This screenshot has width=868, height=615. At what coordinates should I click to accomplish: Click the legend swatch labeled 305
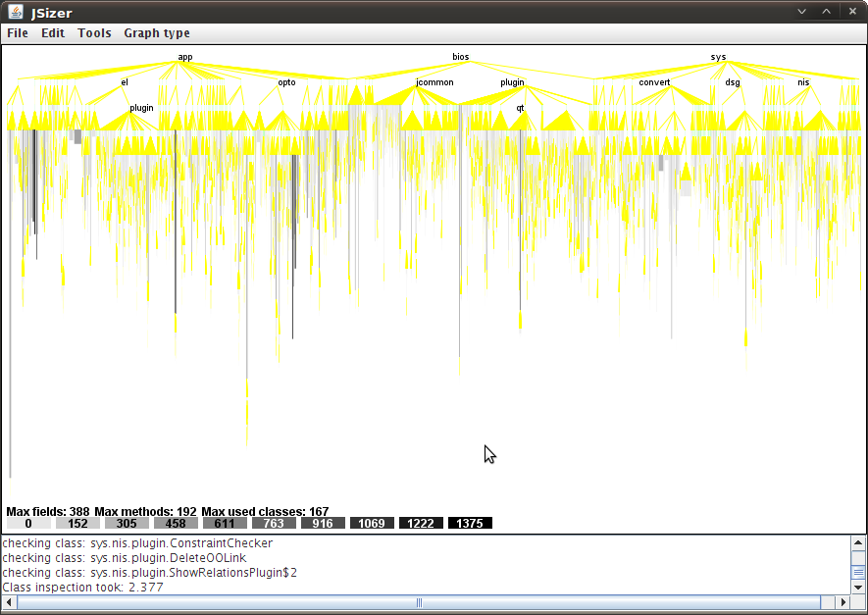tap(127, 523)
